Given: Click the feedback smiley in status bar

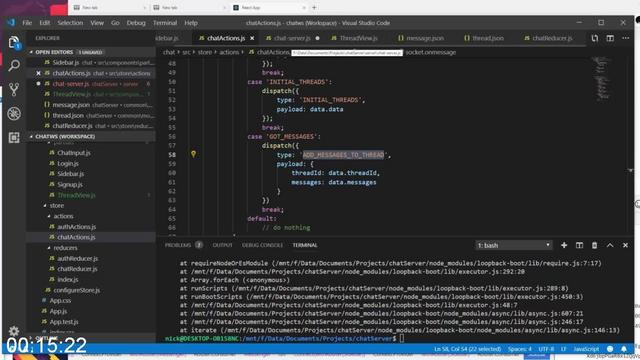Looking at the screenshot, I should (x=610, y=349).
